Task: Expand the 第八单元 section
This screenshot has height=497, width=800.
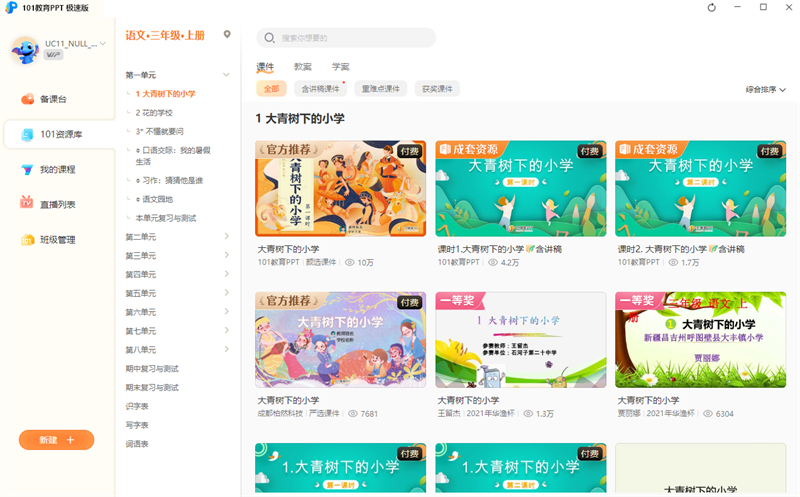Action: point(227,350)
